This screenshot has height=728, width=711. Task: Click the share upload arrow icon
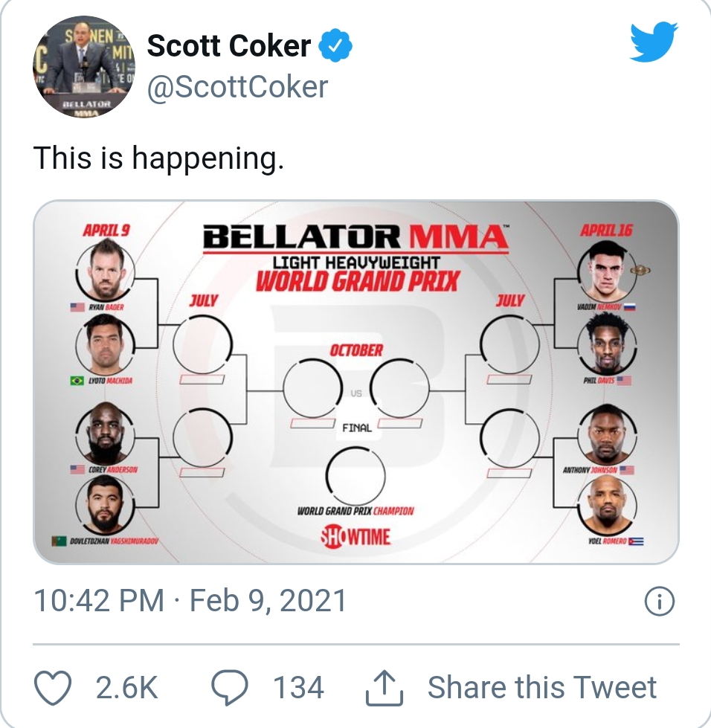pyautogui.click(x=384, y=688)
